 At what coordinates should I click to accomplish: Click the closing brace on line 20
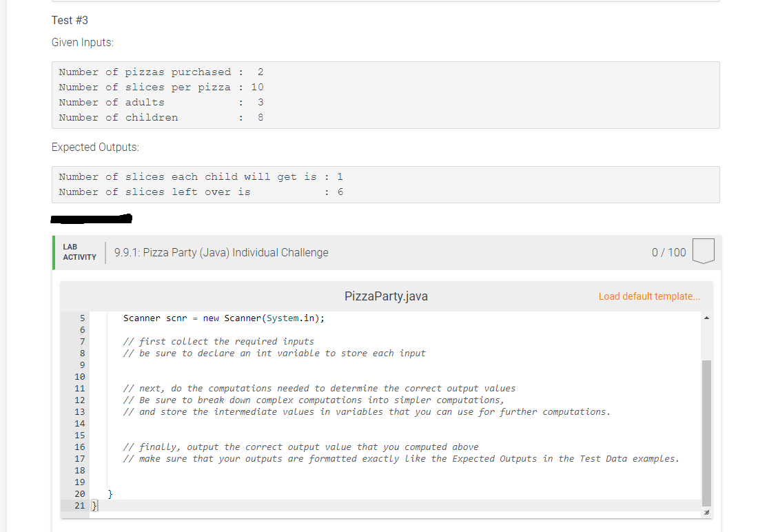[x=109, y=493]
